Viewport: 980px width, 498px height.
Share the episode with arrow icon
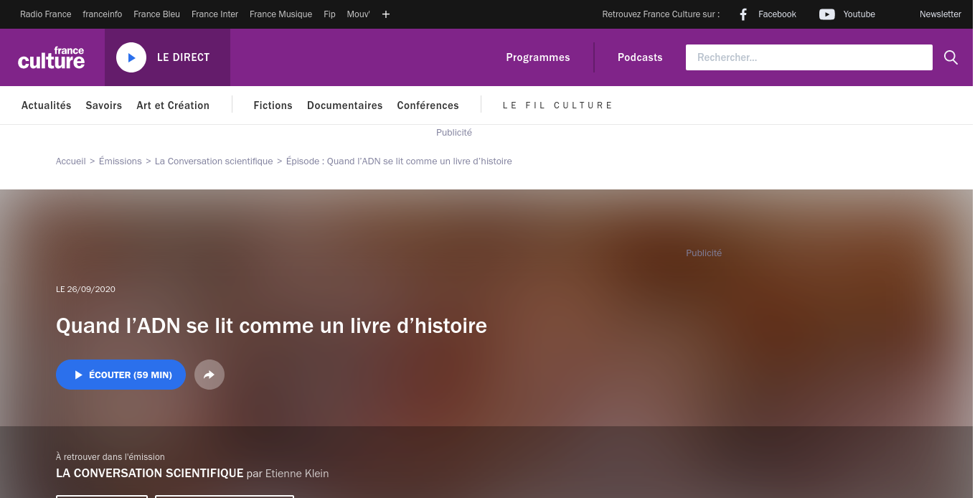click(x=209, y=375)
